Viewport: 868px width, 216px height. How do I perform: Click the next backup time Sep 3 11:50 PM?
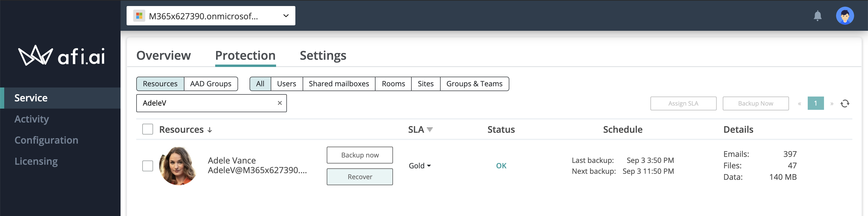[648, 171]
